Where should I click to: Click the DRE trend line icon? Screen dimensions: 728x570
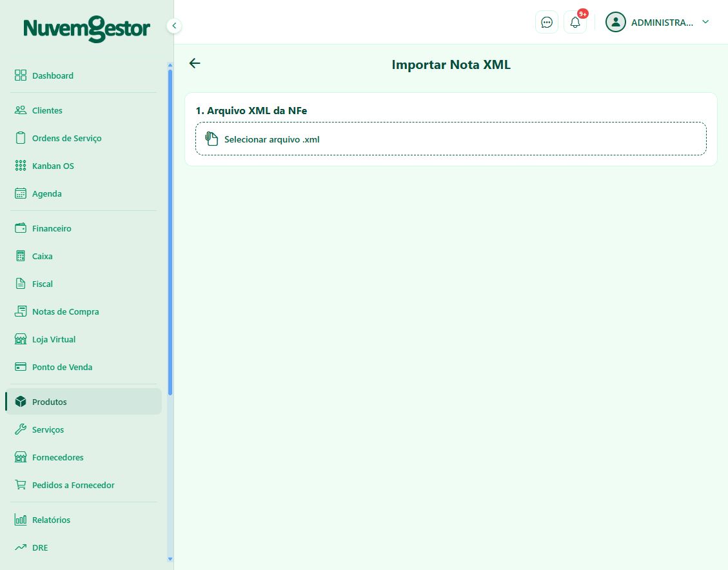(x=21, y=547)
